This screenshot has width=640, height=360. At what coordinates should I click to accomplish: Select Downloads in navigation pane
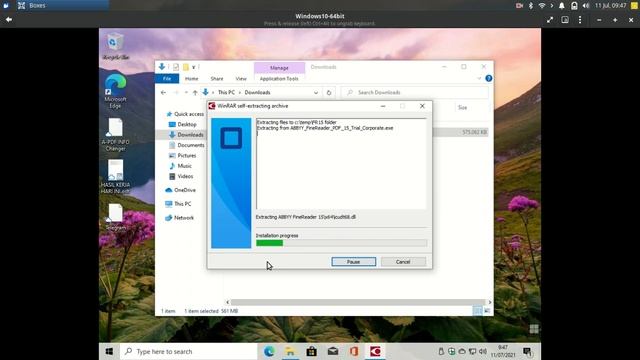tap(190, 135)
